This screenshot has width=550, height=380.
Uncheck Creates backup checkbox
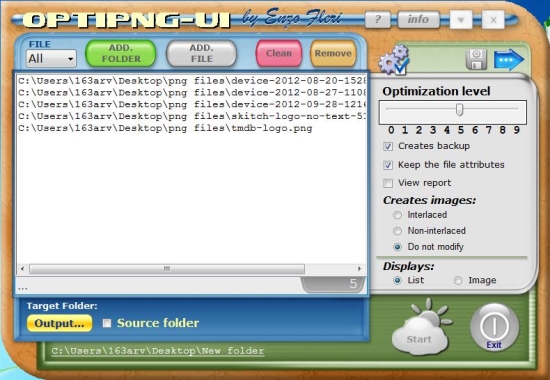(x=388, y=146)
